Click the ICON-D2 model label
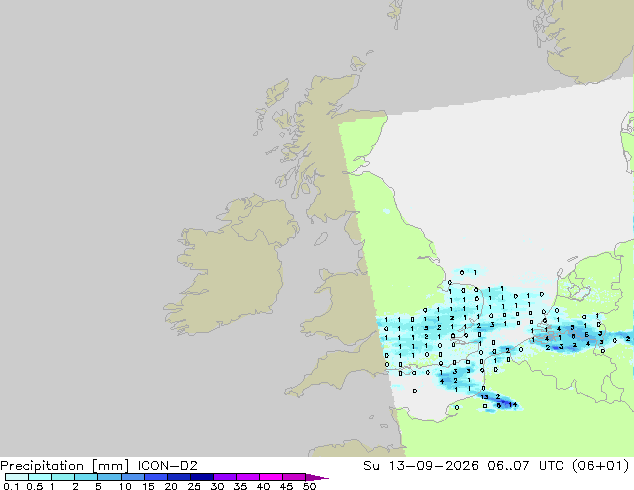 pyautogui.click(x=167, y=466)
